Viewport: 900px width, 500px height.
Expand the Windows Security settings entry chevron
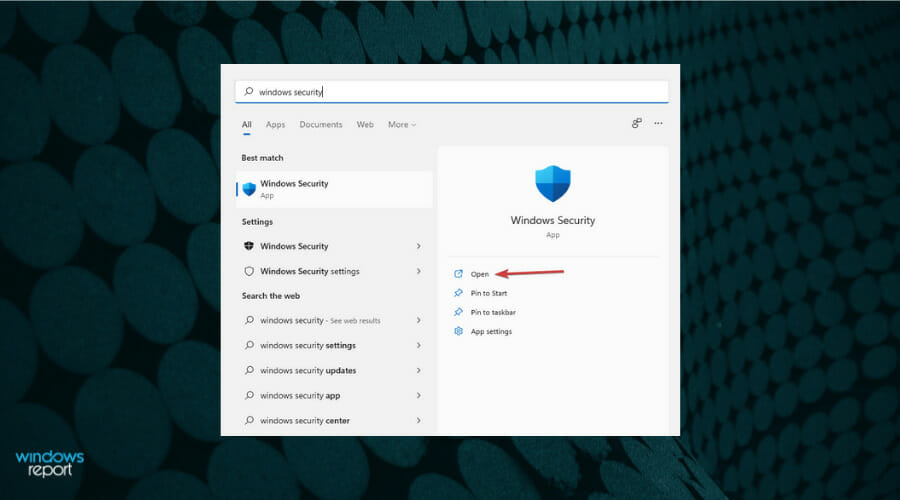(418, 246)
